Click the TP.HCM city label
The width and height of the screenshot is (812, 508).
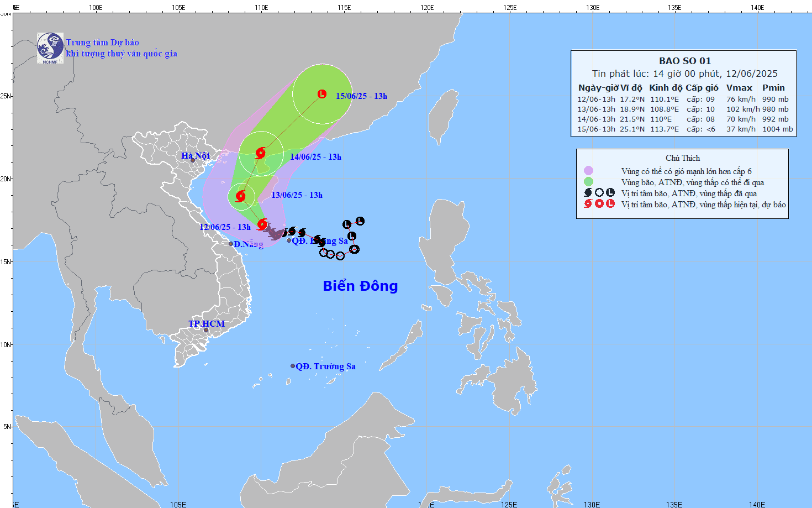[207, 323]
